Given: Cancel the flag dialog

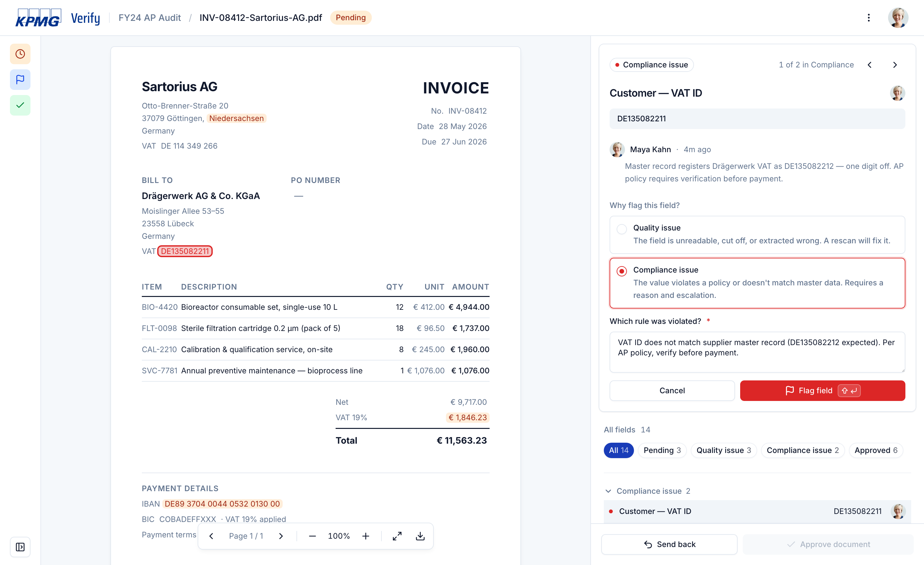Looking at the screenshot, I should coord(672,391).
